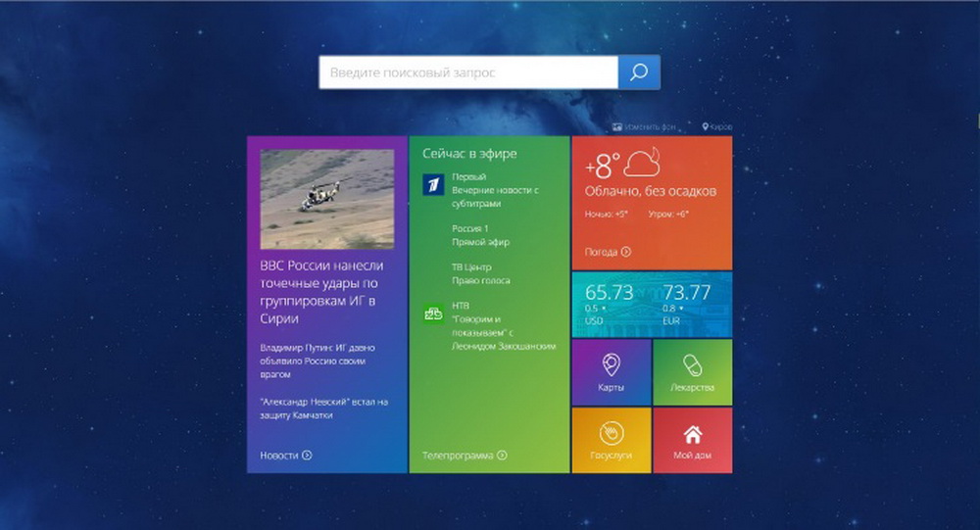Click USD rate 65.73
Screen dimensions: 980x530
coord(609,293)
